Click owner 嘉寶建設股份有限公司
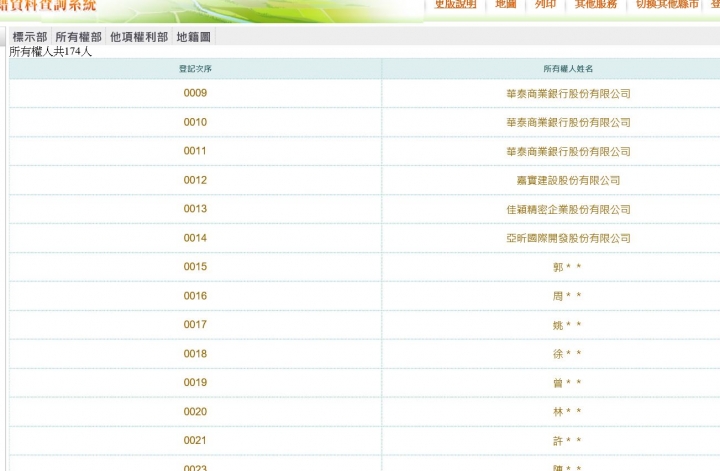 click(x=568, y=180)
